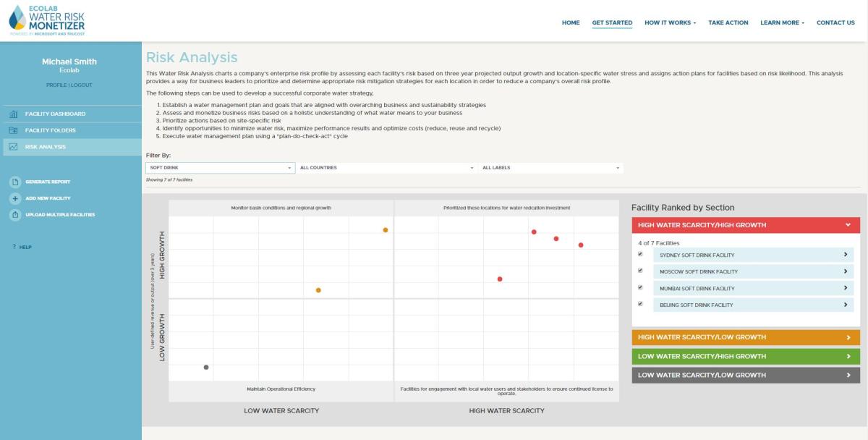The width and height of the screenshot is (868, 440).
Task: Select the Risk Analysis sidebar icon
Action: pos(13,147)
